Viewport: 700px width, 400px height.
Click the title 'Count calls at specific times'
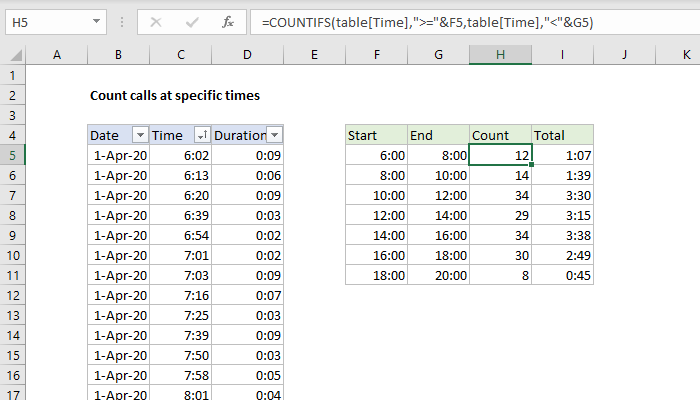click(x=175, y=96)
